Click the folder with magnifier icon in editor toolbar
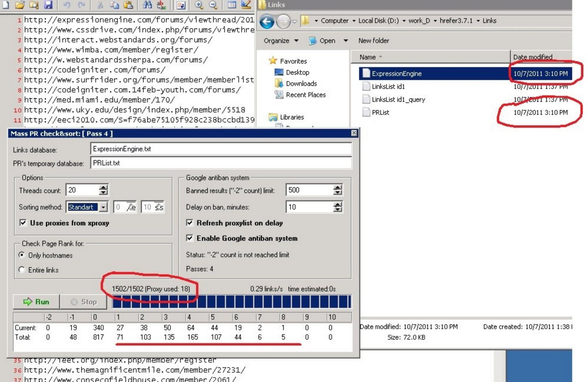 click(34, 5)
